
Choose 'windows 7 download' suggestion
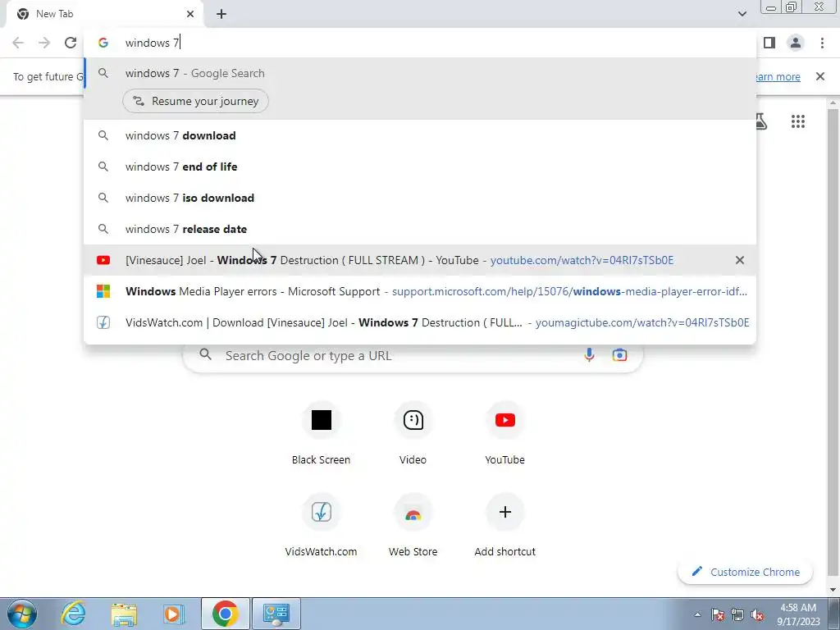coord(420,135)
